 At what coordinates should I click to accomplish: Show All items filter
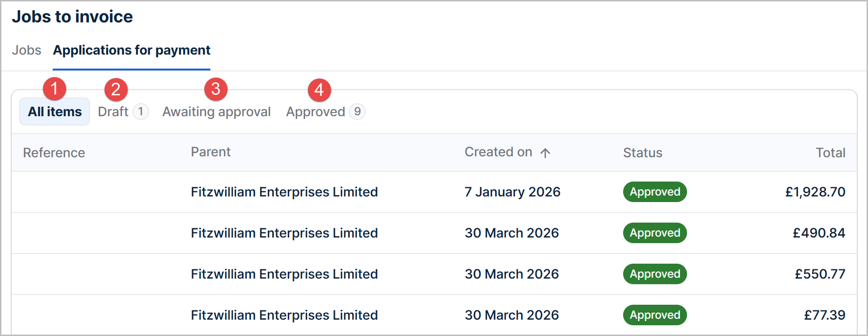(x=55, y=112)
